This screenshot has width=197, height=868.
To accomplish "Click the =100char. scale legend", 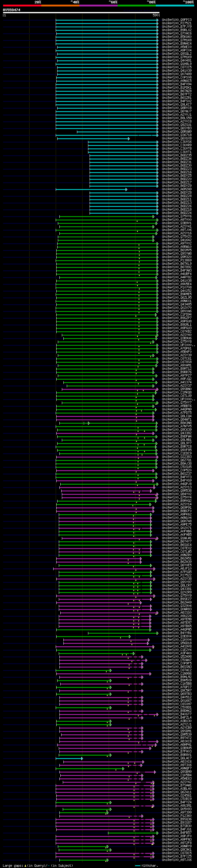I will tap(146, 865).
